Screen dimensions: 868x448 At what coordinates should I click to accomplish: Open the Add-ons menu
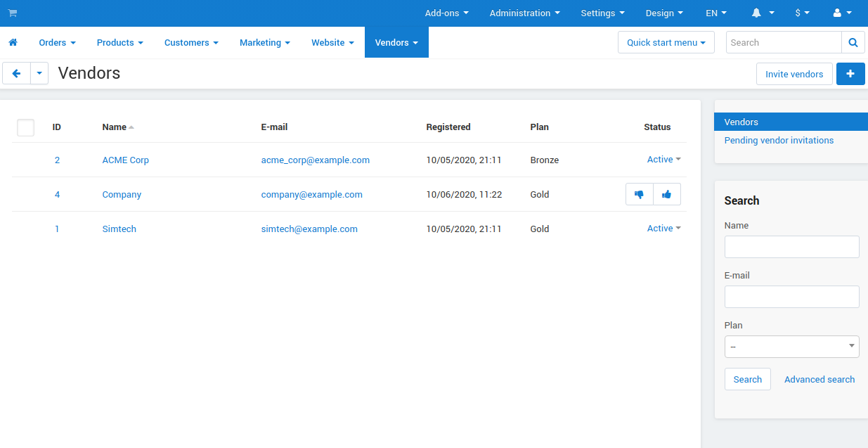pyautogui.click(x=447, y=13)
